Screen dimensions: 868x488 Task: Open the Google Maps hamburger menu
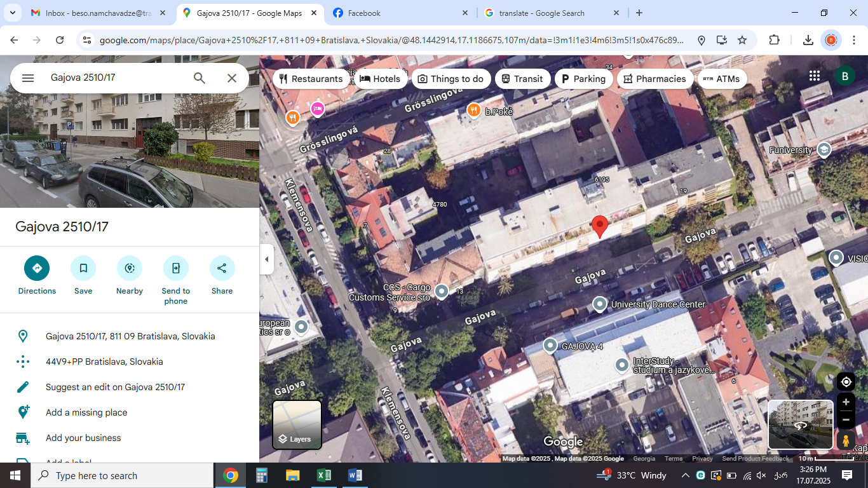(28, 78)
